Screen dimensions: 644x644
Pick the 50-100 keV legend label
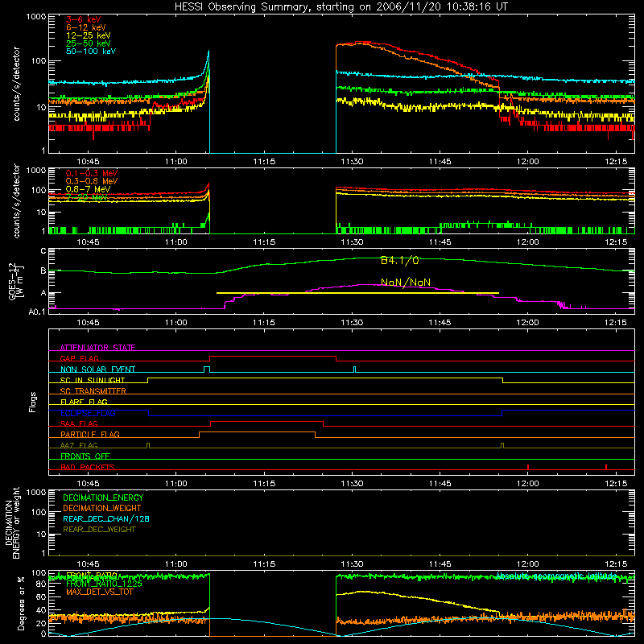click(x=91, y=52)
